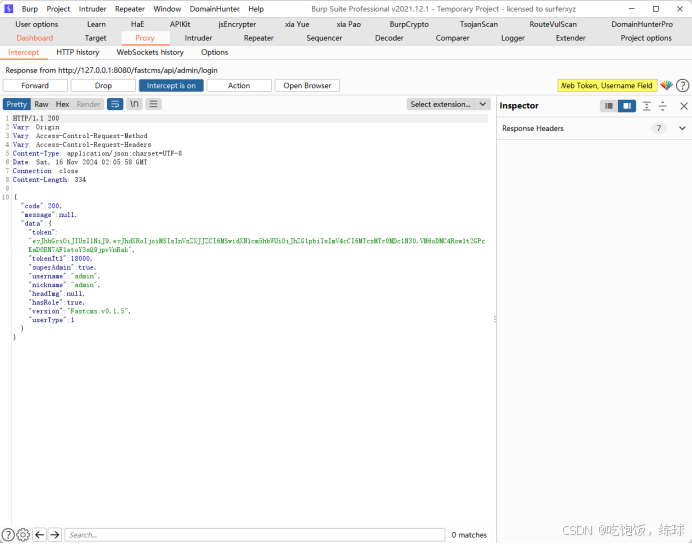This screenshot has height=544, width=692.
Task: Click the Search input field
Action: (255, 535)
